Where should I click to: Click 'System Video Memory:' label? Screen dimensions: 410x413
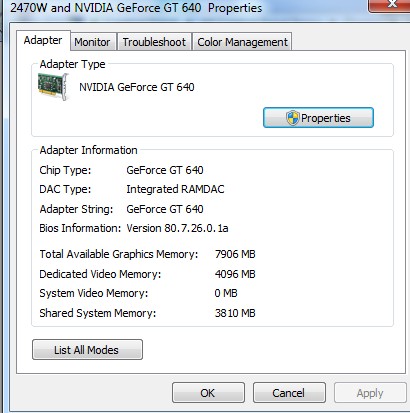tap(93, 293)
